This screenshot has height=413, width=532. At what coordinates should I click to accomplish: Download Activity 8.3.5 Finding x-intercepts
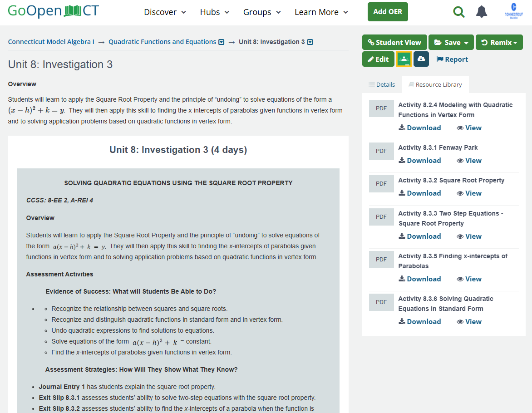coord(420,279)
